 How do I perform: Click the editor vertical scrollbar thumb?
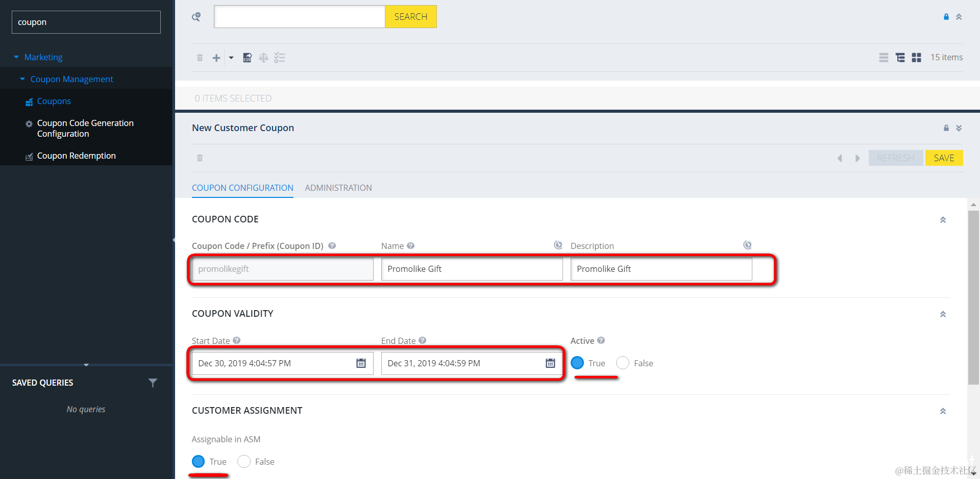click(x=973, y=297)
